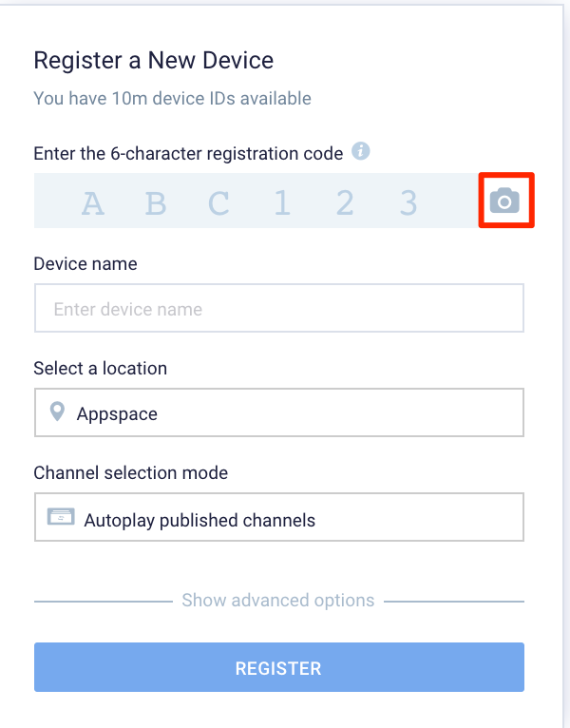Open the camera scanner for registration code

click(x=504, y=201)
